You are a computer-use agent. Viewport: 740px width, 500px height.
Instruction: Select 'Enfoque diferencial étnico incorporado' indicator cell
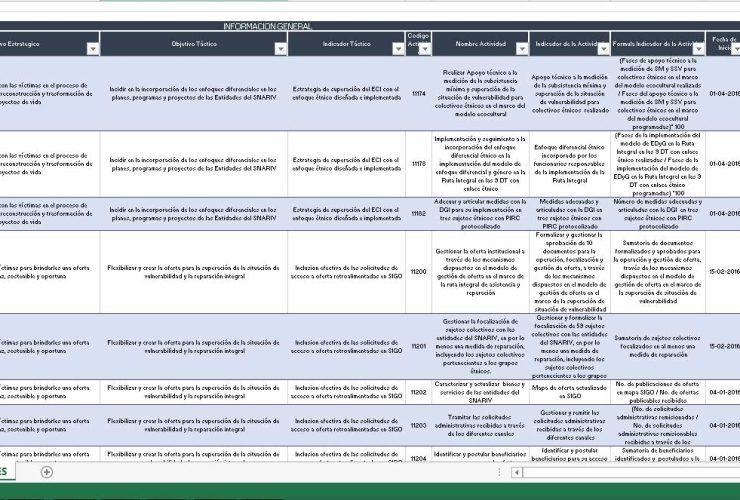point(570,164)
